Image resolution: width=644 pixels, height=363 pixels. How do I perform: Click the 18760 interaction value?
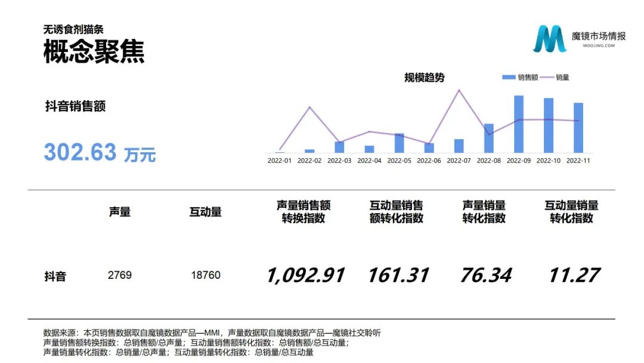pyautogui.click(x=206, y=275)
